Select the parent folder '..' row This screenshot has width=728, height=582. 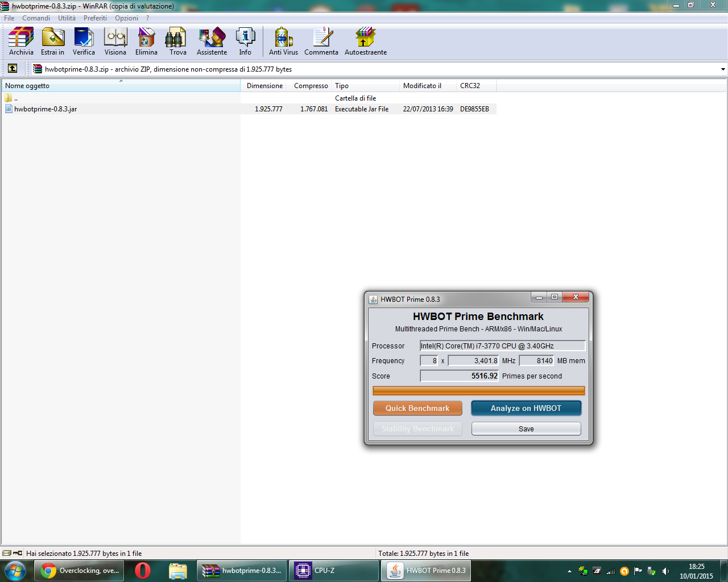pos(249,98)
